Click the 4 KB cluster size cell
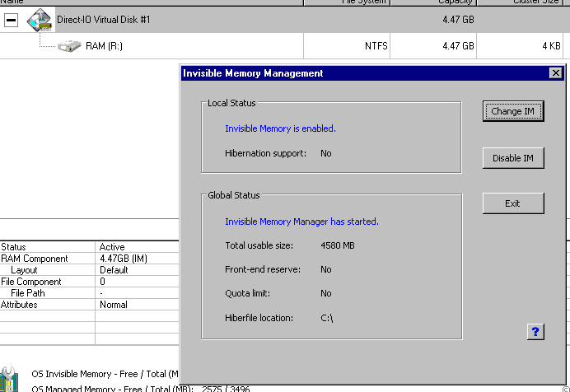570x392 pixels. (521, 46)
